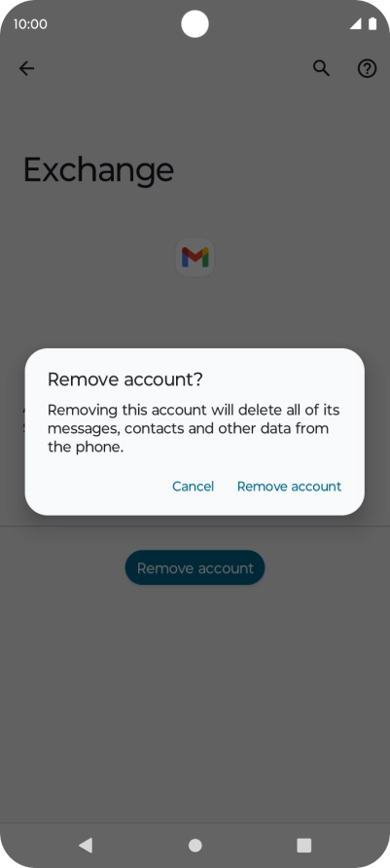Tap the horizontal divider above the Remove account pill
The width and height of the screenshot is (390, 868).
coord(195,525)
